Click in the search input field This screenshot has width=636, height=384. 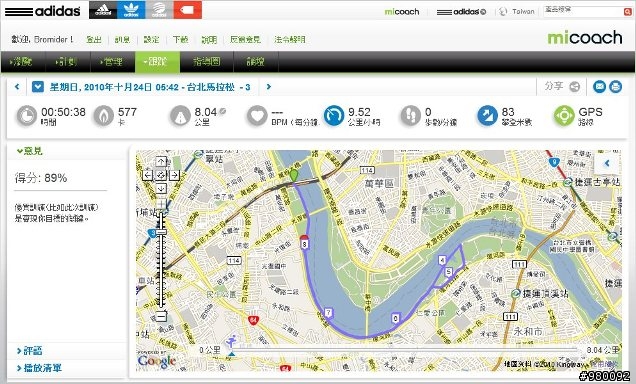coord(583,12)
